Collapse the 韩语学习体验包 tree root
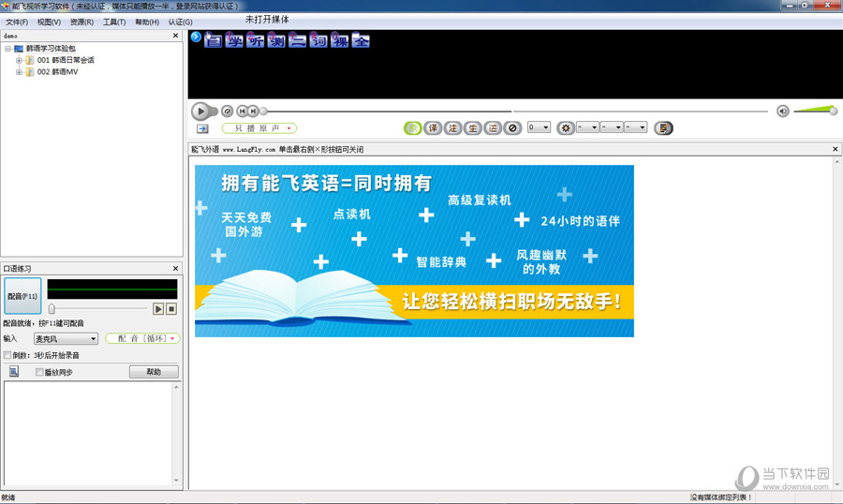 click(8, 49)
